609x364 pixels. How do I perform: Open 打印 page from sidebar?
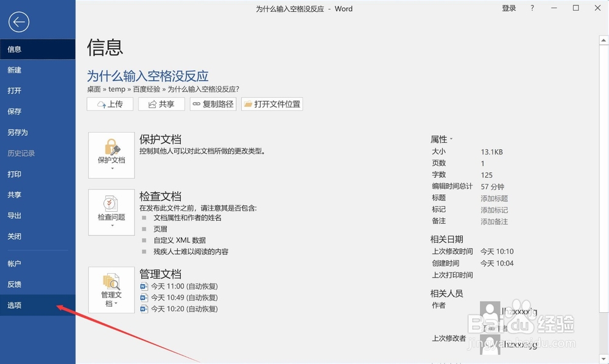[38, 174]
